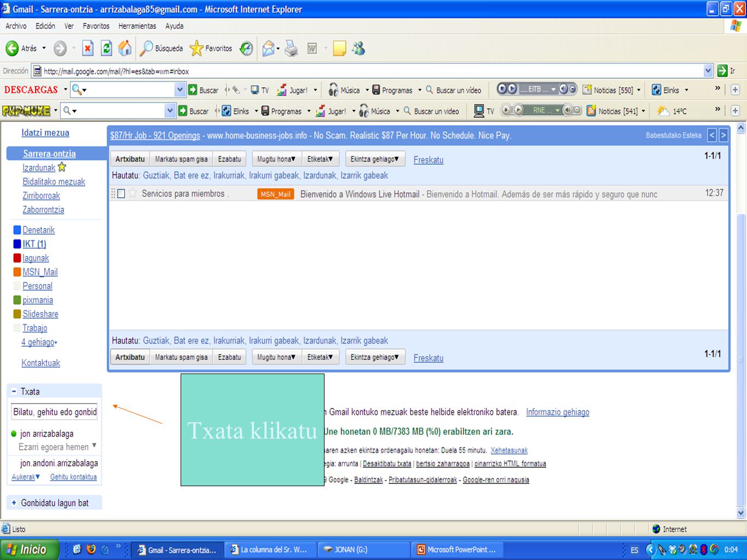This screenshot has height=560, width=747.
Task: Open the Ekintza gehiago dropdown below the message list
Action: pyautogui.click(x=375, y=357)
